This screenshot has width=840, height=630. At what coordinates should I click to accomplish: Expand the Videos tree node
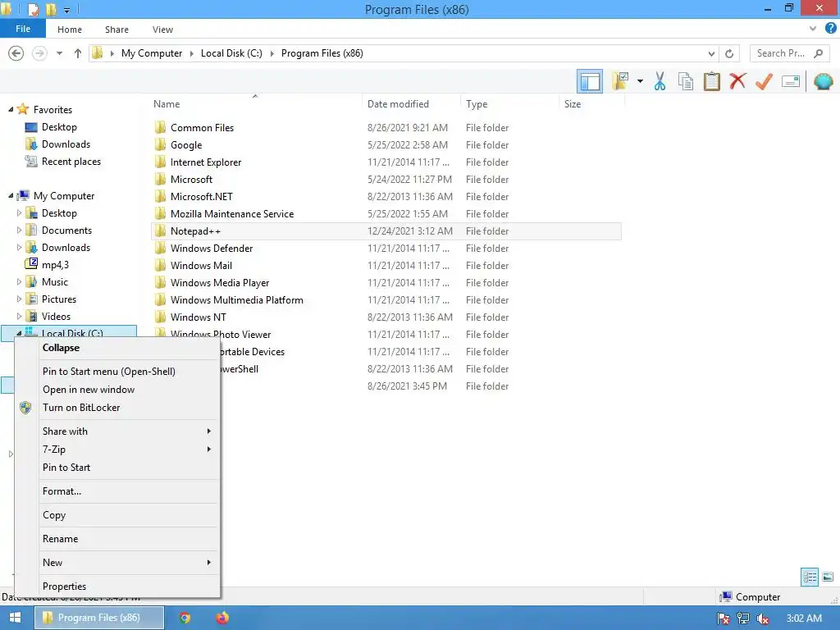[x=20, y=316]
